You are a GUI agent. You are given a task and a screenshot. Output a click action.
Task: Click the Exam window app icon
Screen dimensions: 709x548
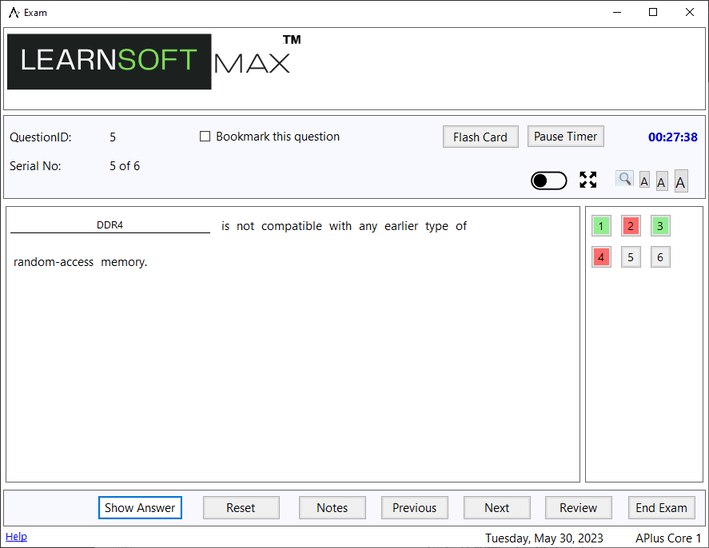14,12
